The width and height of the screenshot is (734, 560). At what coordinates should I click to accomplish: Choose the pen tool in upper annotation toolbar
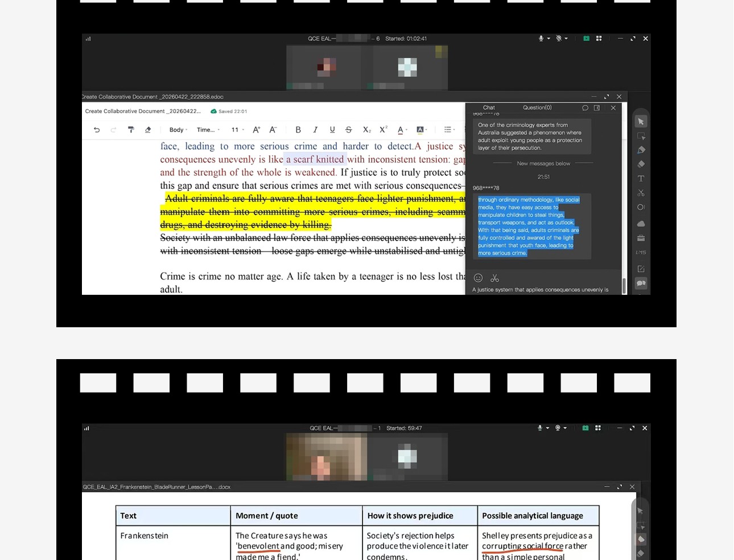pyautogui.click(x=641, y=150)
